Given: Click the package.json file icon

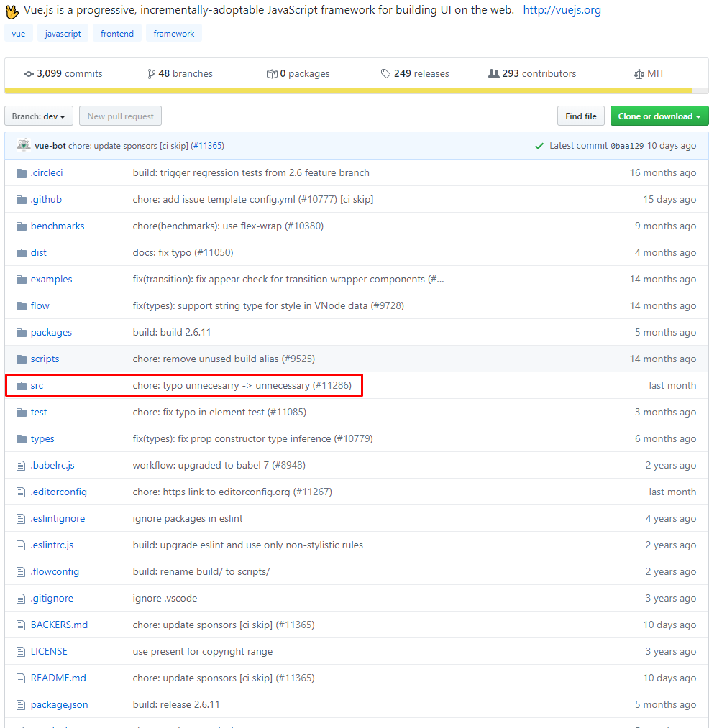Looking at the screenshot, I should click(x=20, y=705).
